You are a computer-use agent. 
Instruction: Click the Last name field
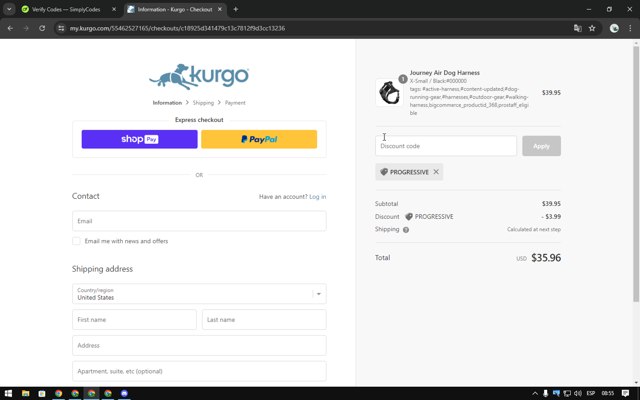coord(264,320)
